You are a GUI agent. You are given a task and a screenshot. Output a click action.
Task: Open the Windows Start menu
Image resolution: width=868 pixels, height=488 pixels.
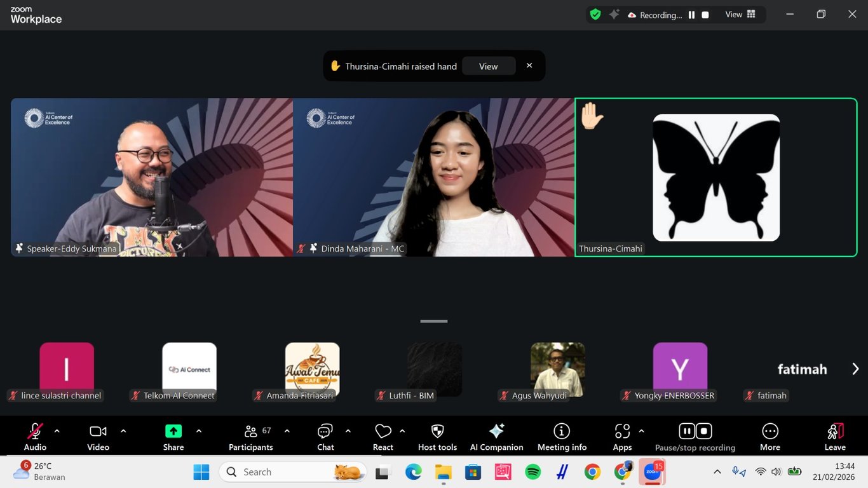pos(201,471)
